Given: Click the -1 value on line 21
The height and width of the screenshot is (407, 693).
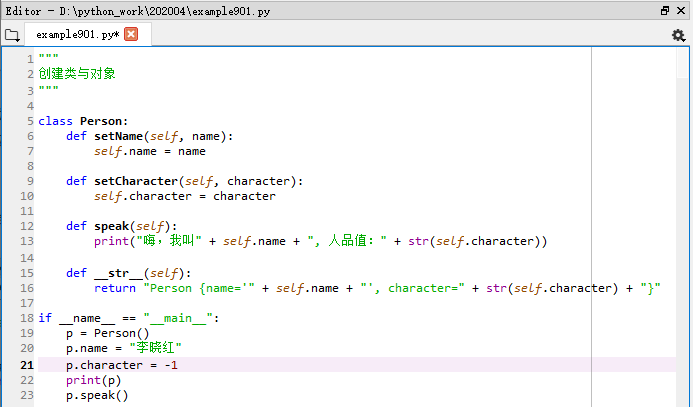Looking at the screenshot, I should (171, 365).
